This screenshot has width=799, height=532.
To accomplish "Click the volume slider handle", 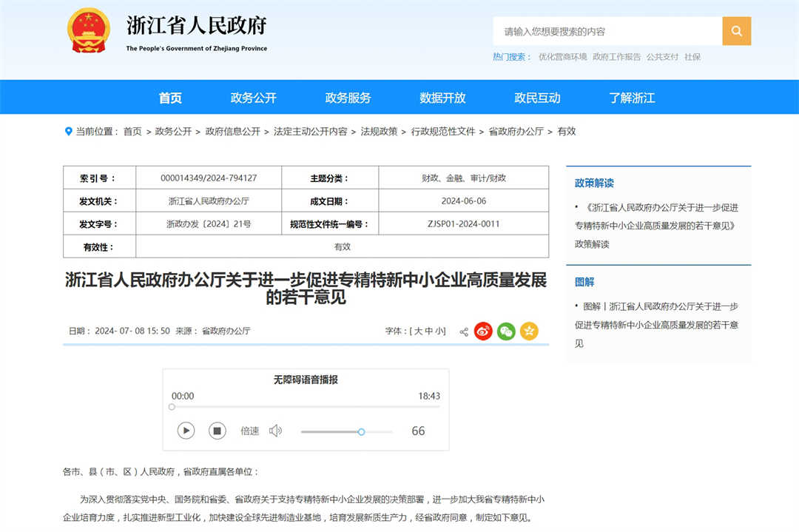I will pos(361,431).
